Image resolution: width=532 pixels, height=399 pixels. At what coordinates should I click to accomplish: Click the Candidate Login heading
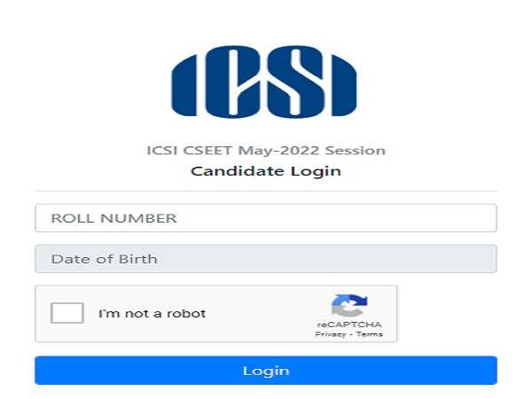pos(266,171)
